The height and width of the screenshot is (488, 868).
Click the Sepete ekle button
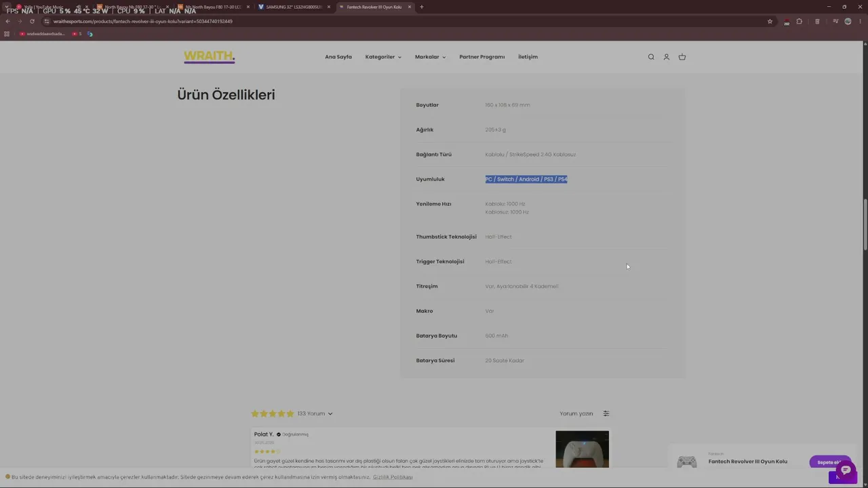point(829,462)
